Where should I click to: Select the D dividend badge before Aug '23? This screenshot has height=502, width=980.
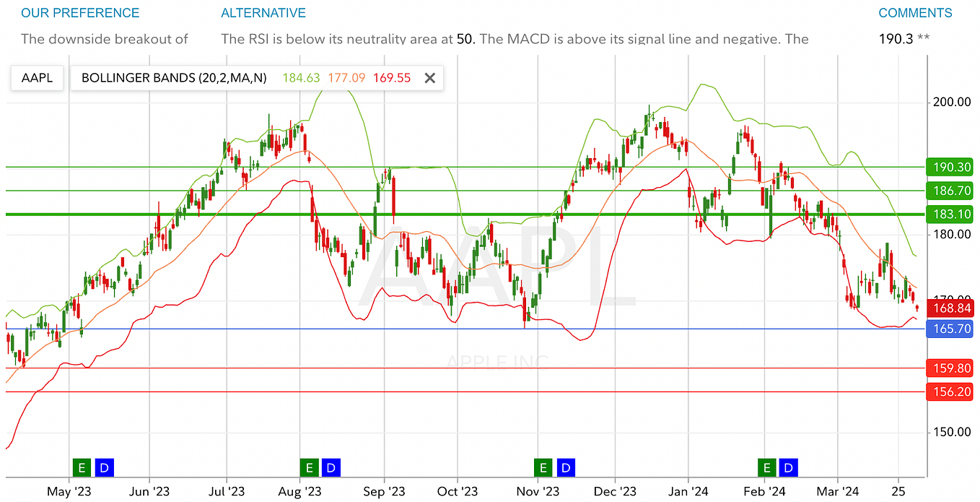[x=330, y=467]
